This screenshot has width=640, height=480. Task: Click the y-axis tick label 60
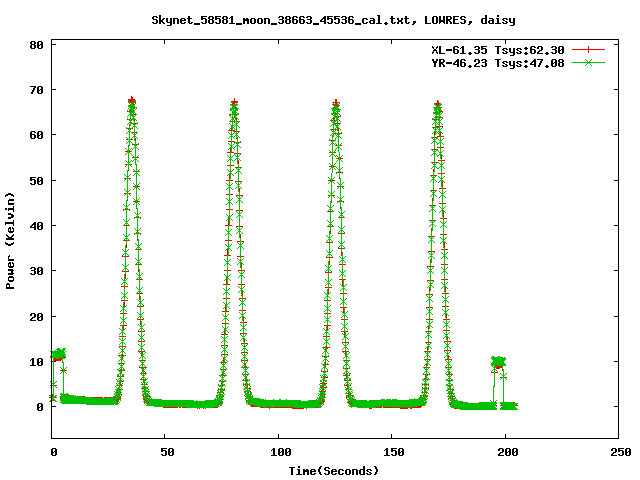coord(36,135)
